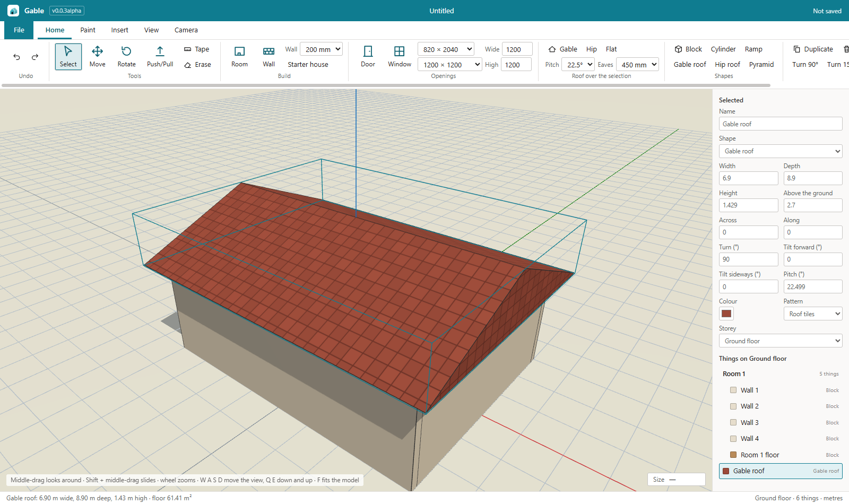849x504 pixels.
Task: Pick the Rotate tool
Action: tap(127, 57)
